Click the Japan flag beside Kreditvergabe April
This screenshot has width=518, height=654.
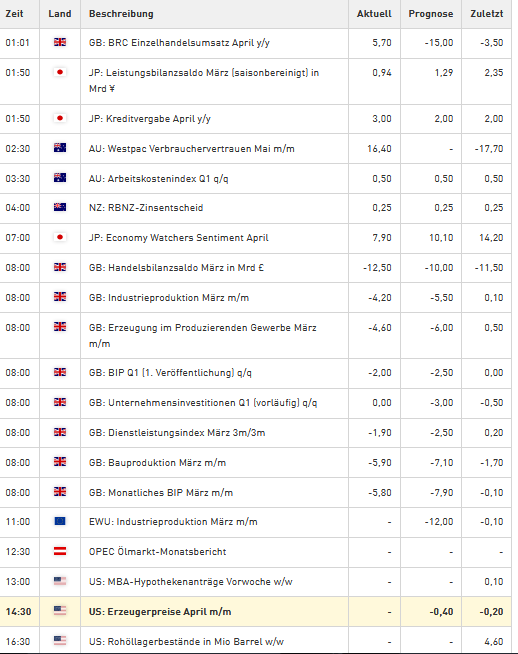click(x=60, y=118)
